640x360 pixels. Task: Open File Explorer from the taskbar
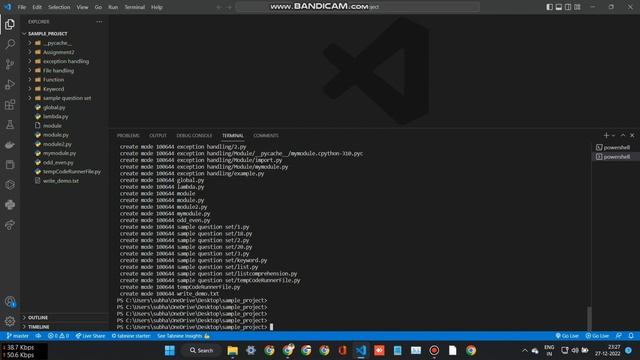(x=233, y=350)
